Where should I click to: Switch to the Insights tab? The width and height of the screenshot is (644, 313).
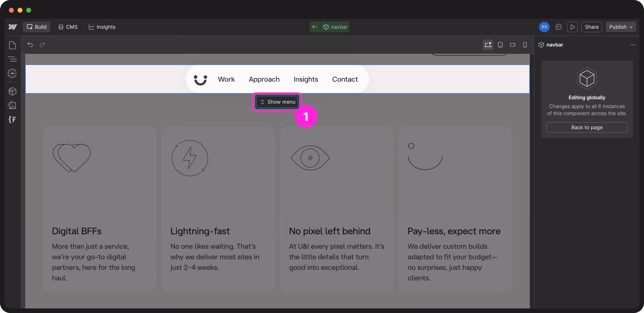click(102, 27)
